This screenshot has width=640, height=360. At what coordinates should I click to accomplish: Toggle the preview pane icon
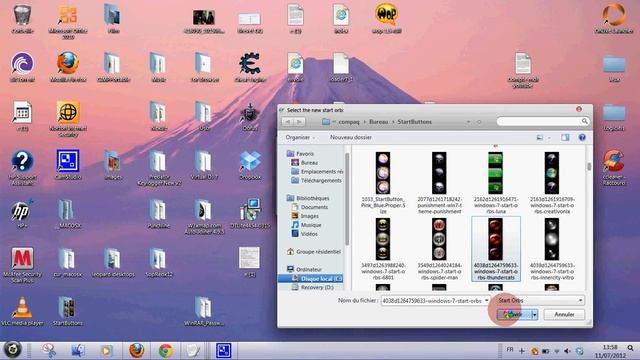(565, 138)
